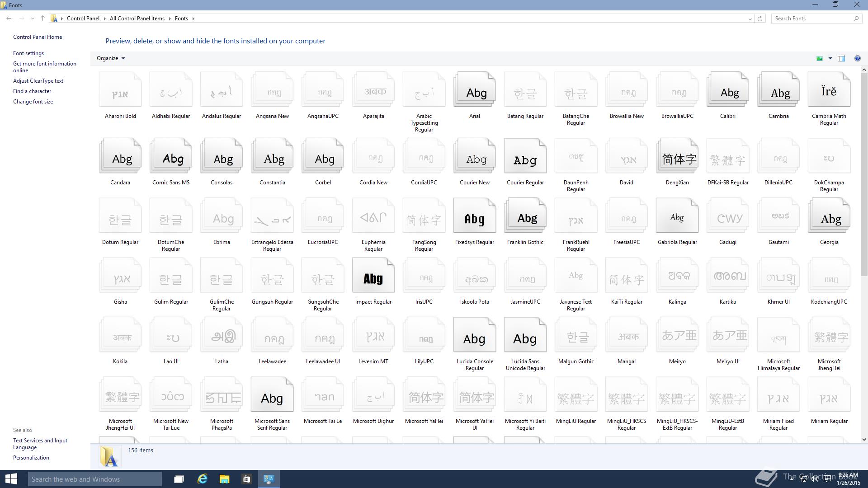This screenshot has height=488, width=868.
Task: Expand the chevron after Control Panel breadcrumb
Action: (104, 19)
